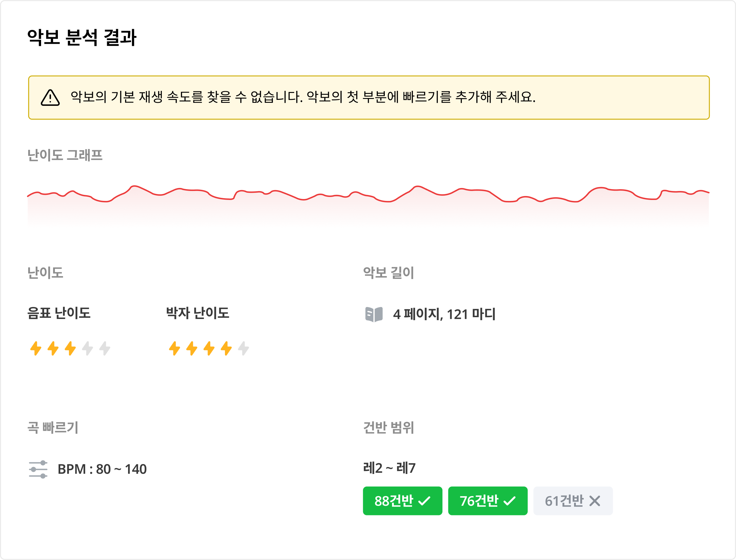Select the 88건반 green badge
The image size is (736, 560).
point(402,501)
